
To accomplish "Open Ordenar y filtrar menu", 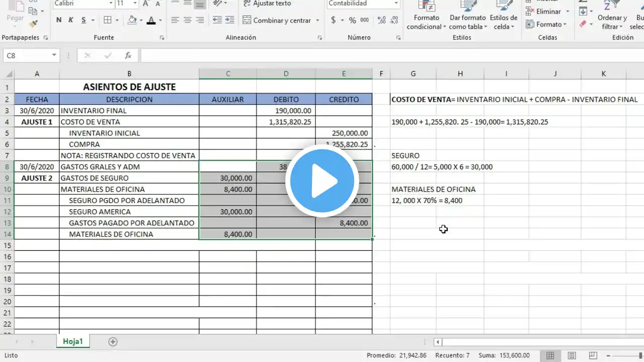I will [x=612, y=16].
